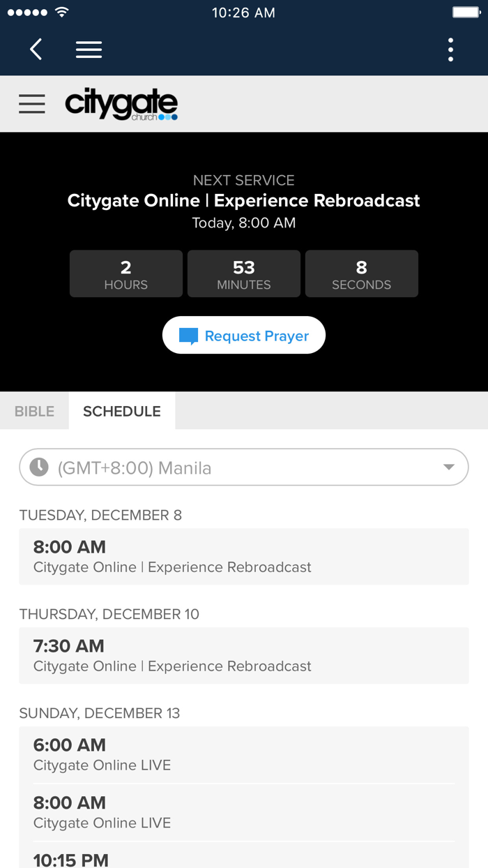The width and height of the screenshot is (488, 868).
Task: Tap the Sunday 10:15 PM service entry
Action: (x=244, y=858)
